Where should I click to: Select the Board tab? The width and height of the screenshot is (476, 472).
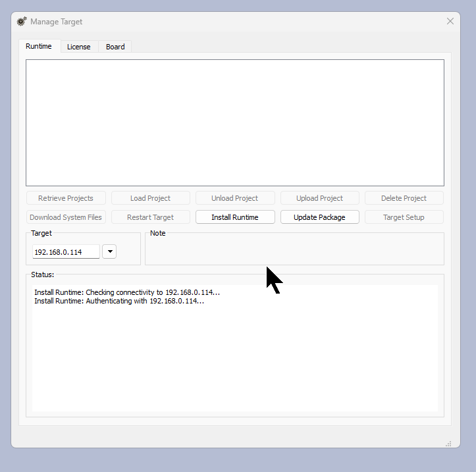115,47
